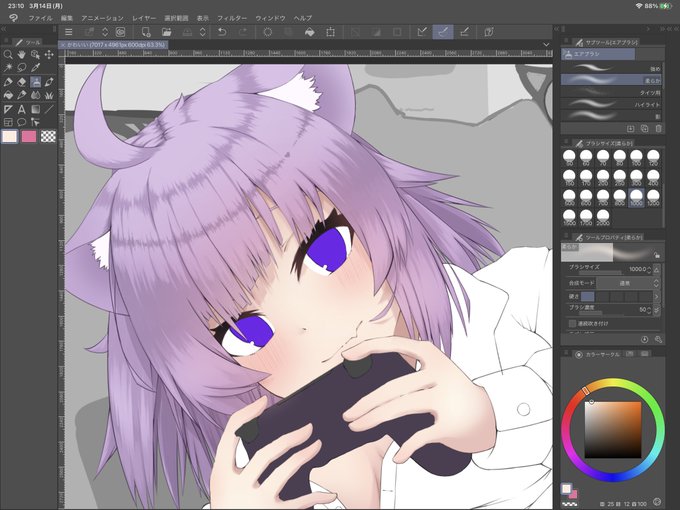Expand brush density dynamics button

point(656,310)
